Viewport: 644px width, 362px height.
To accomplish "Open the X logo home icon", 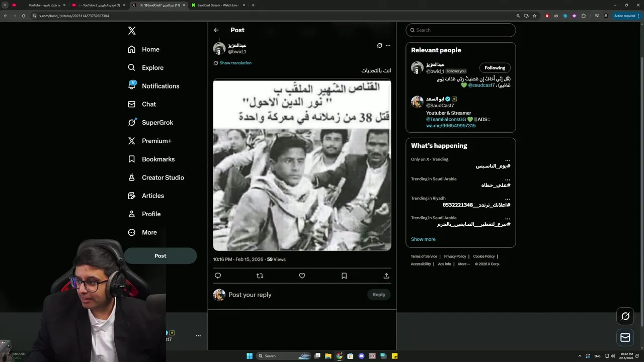I will coord(132,31).
